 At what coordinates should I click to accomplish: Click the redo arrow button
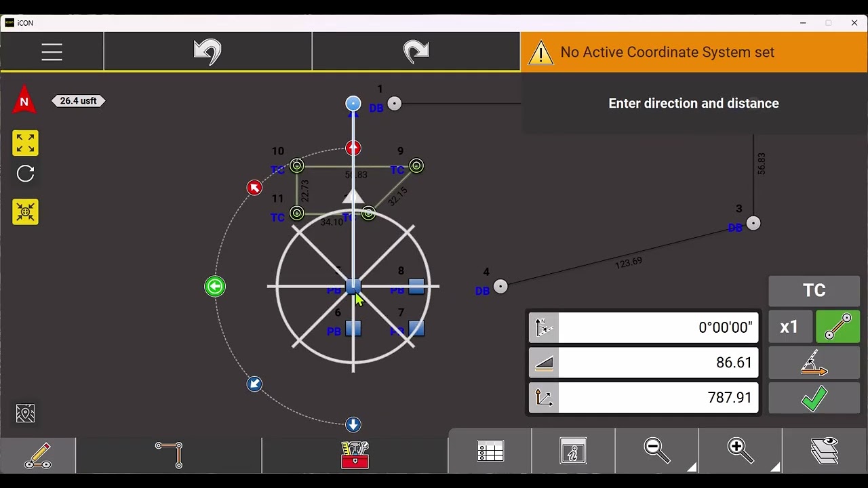[x=416, y=52]
